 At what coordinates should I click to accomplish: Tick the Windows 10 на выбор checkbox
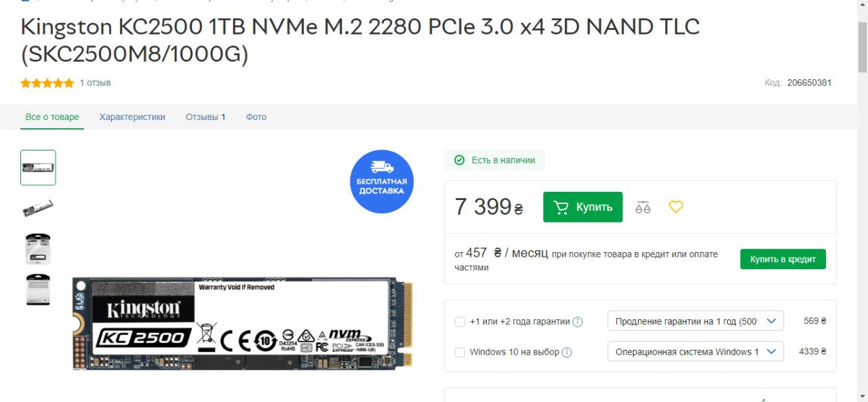460,352
